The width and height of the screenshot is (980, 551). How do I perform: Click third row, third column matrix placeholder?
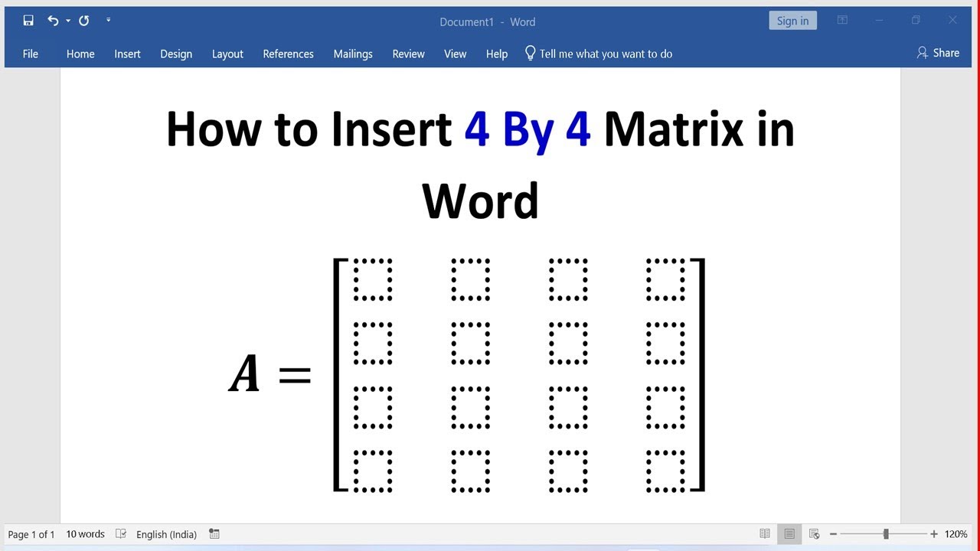[568, 407]
